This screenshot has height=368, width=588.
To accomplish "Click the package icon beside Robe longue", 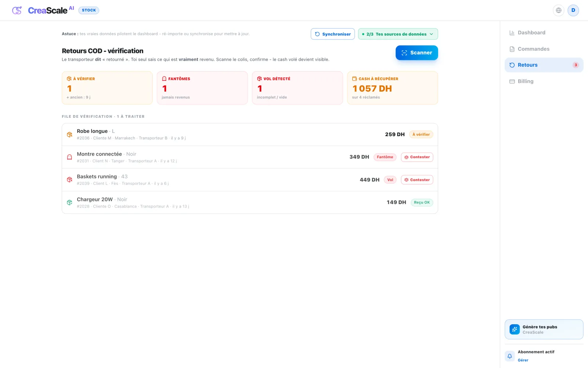I will [69, 135].
